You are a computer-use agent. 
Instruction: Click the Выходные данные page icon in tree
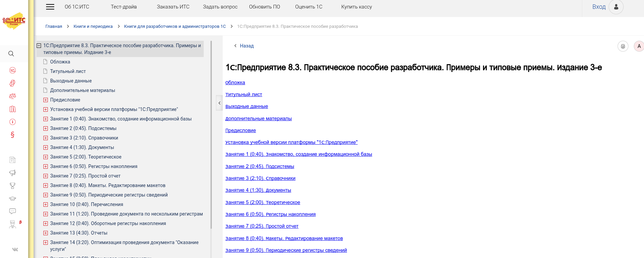[45, 81]
